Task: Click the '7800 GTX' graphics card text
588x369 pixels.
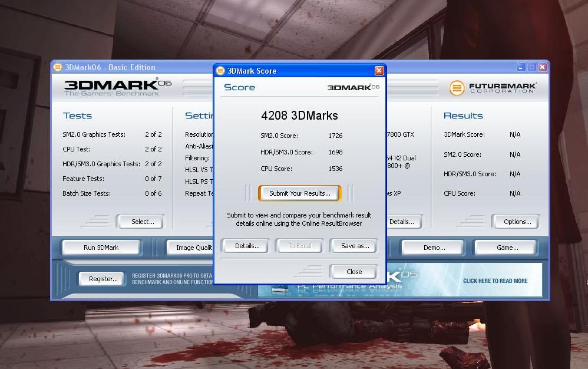Action: pyautogui.click(x=400, y=134)
